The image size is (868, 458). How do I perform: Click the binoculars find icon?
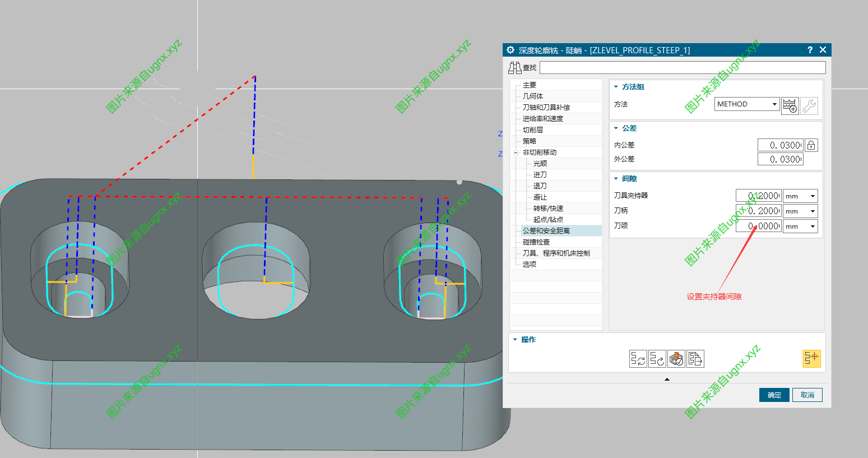coord(514,68)
